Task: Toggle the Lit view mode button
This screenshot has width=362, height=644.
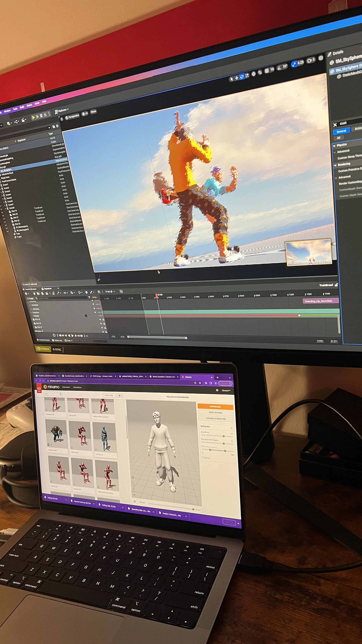Action: [x=85, y=114]
